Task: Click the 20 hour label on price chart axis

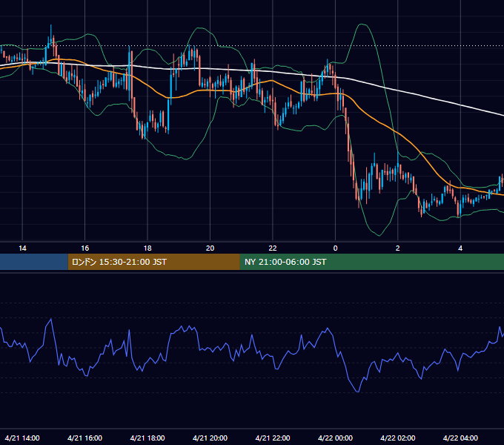Action: (210, 248)
